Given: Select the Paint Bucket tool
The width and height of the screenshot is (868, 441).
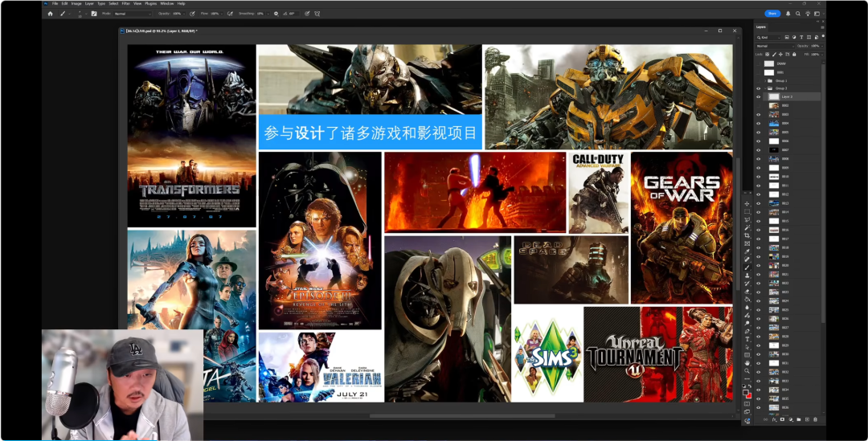Looking at the screenshot, I should 747,300.
